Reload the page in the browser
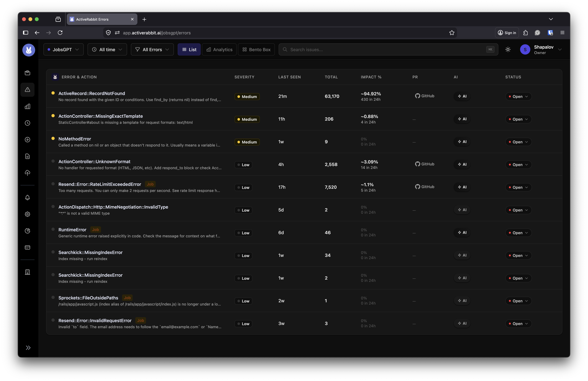The height and width of the screenshot is (381, 588). click(60, 33)
